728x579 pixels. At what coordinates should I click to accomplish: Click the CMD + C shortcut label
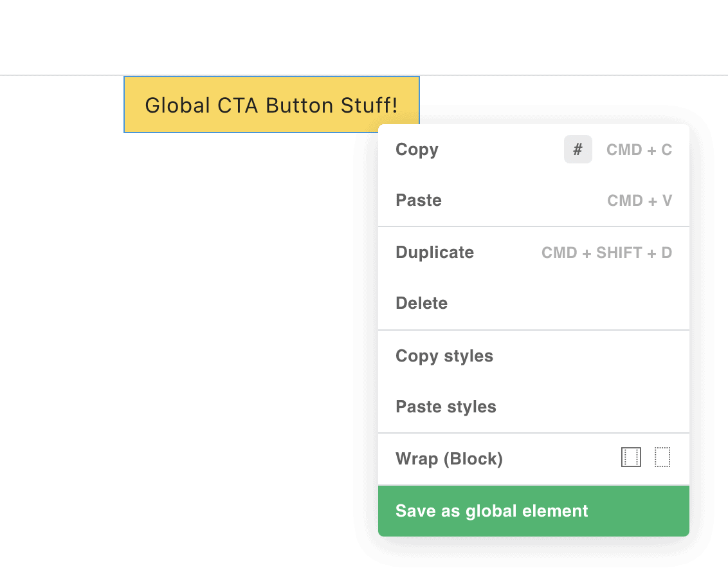639,150
